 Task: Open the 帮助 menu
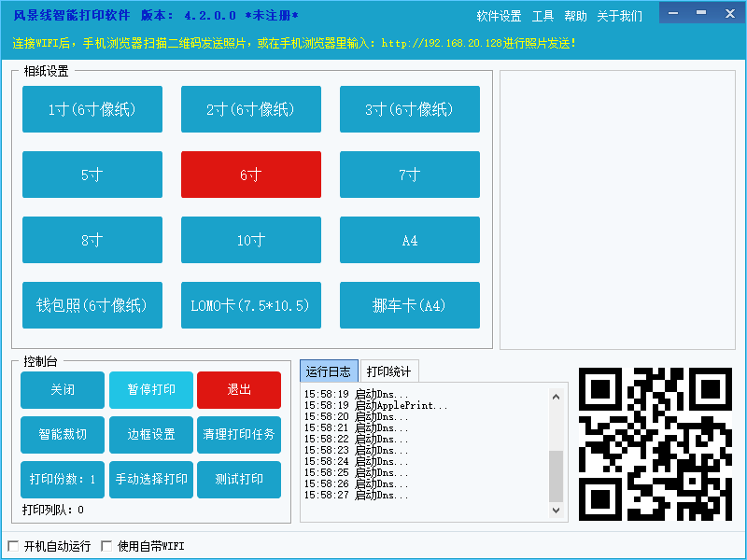(575, 16)
